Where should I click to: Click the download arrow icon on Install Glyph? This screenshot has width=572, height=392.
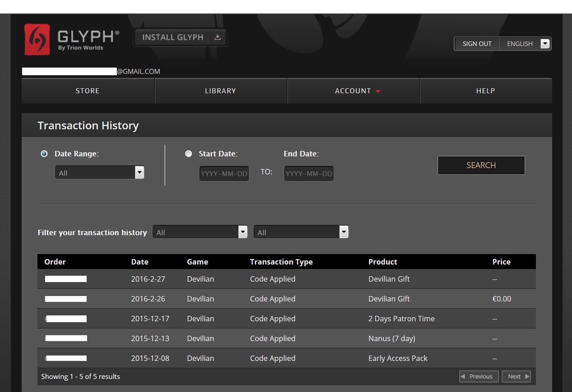click(x=218, y=37)
